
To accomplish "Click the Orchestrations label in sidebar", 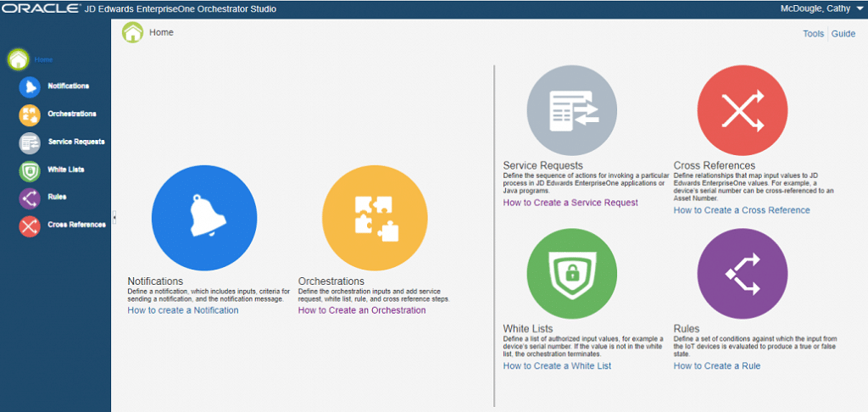I will coord(72,114).
